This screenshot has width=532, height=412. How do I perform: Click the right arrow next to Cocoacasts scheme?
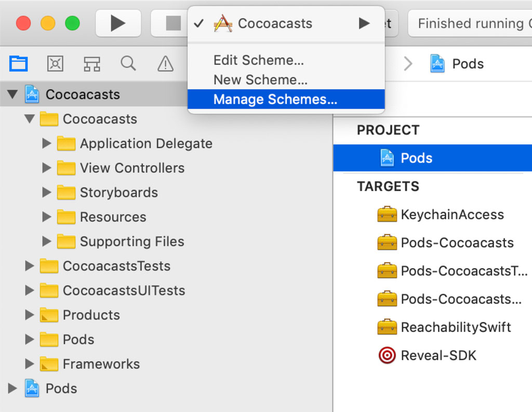(x=363, y=23)
